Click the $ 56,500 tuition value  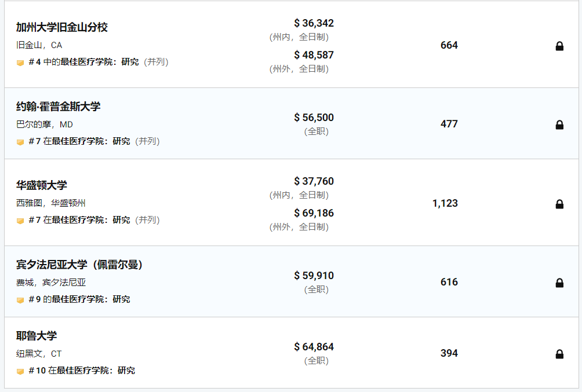pos(314,118)
